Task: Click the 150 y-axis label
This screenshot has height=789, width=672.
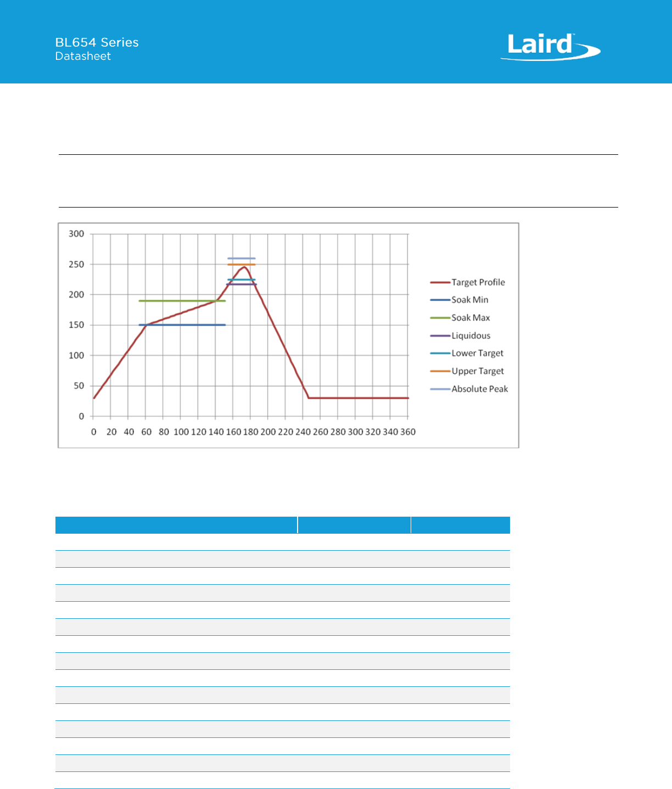Action: coord(76,325)
